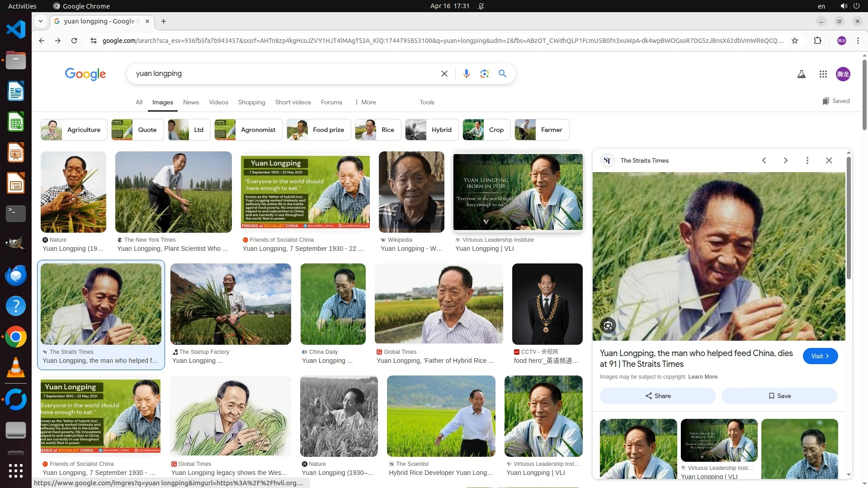
Task: Switch to the Videos tab
Action: coord(218,102)
